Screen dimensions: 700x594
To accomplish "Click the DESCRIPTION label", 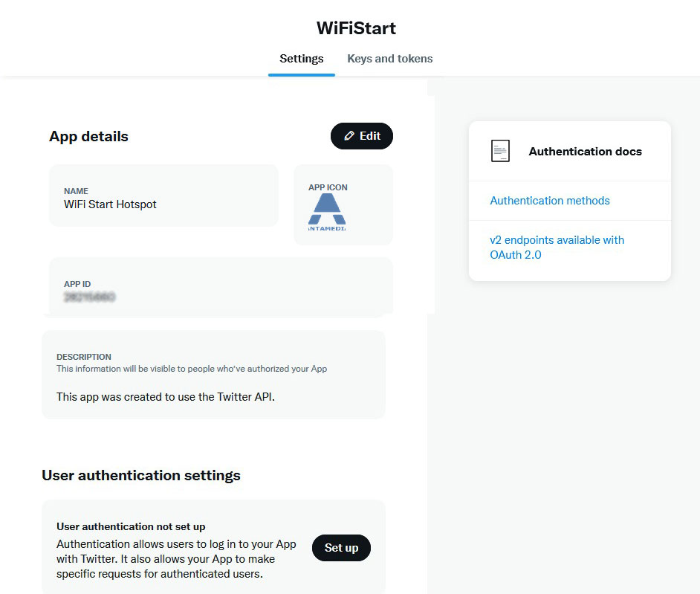I will tap(84, 357).
